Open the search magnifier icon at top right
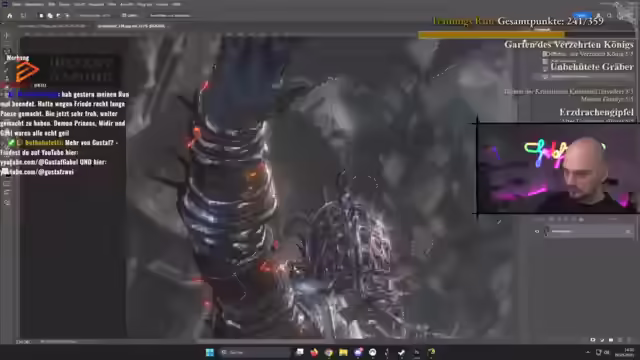The width and height of the screenshot is (640, 360). 609,16
